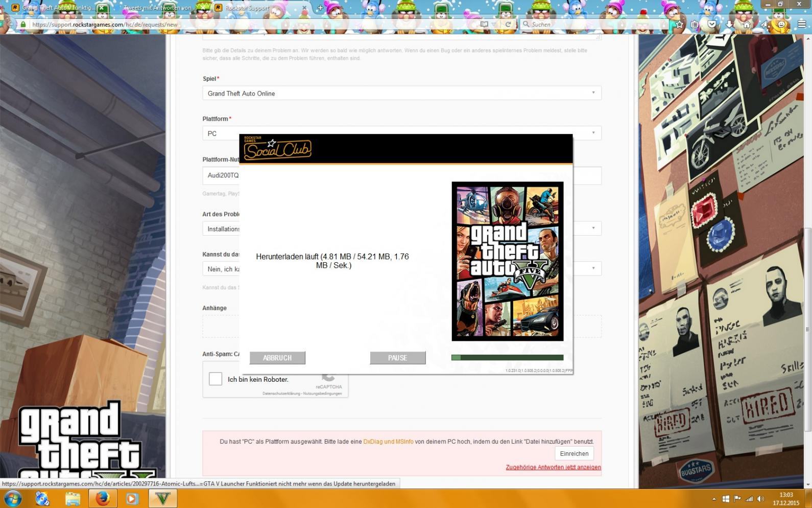The width and height of the screenshot is (812, 508).
Task: Click the GTA V cover art thumbnail
Action: (508, 261)
